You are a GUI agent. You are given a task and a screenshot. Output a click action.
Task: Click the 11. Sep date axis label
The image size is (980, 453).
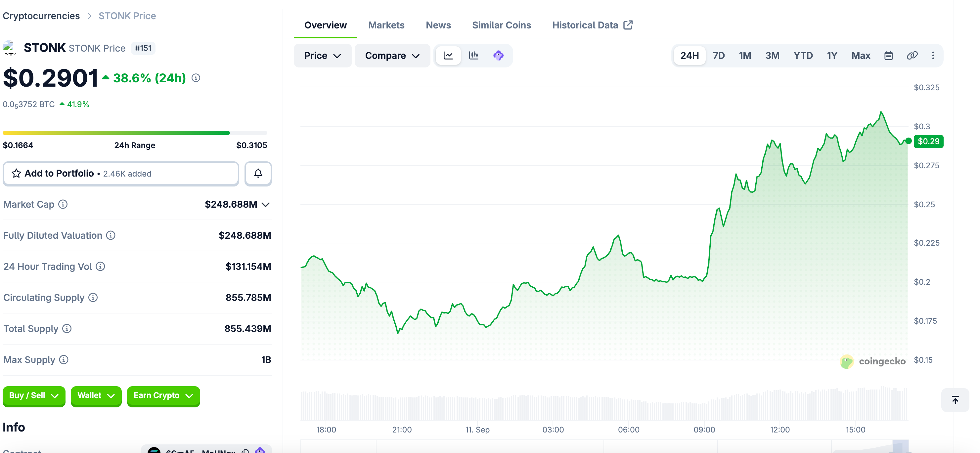click(x=477, y=430)
